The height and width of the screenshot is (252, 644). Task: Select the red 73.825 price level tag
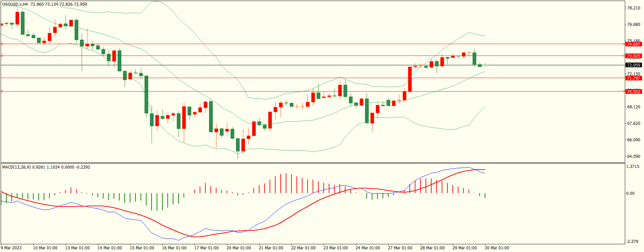[634, 56]
